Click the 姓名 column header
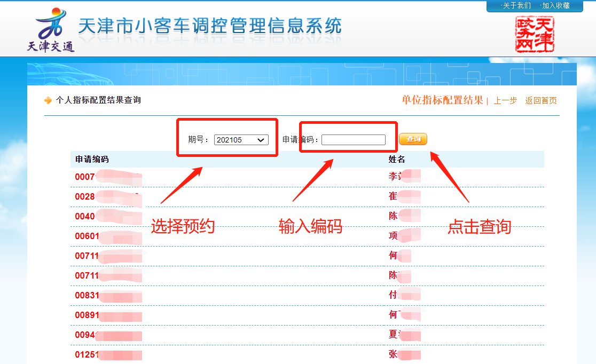The height and width of the screenshot is (364, 596). [x=396, y=159]
